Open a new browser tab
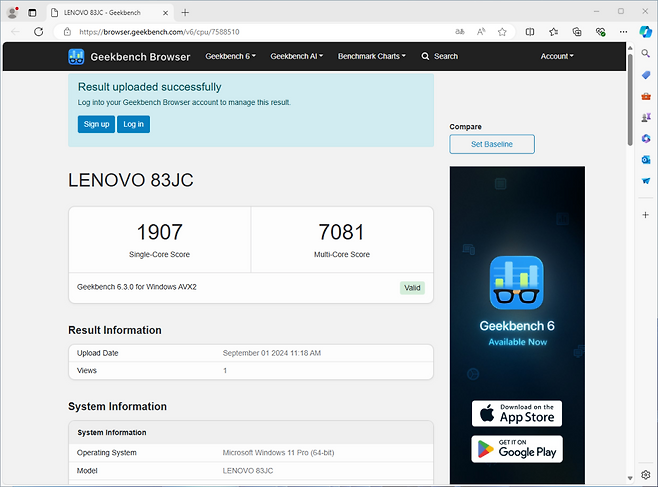658x487 pixels. (185, 12)
